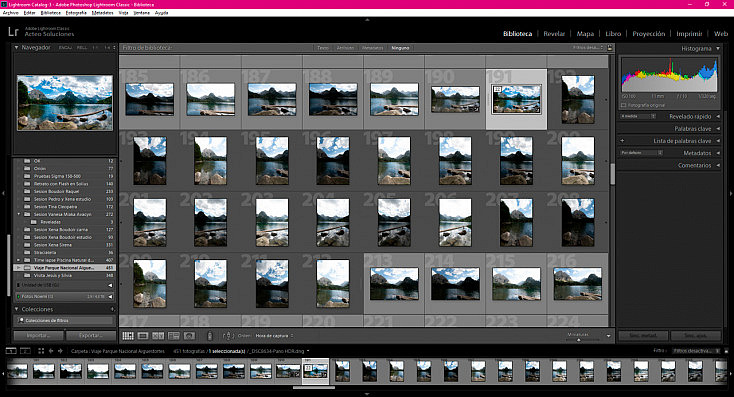The width and height of the screenshot is (734, 397).
Task: Click Sinc. ajus. button
Action: [x=695, y=336]
